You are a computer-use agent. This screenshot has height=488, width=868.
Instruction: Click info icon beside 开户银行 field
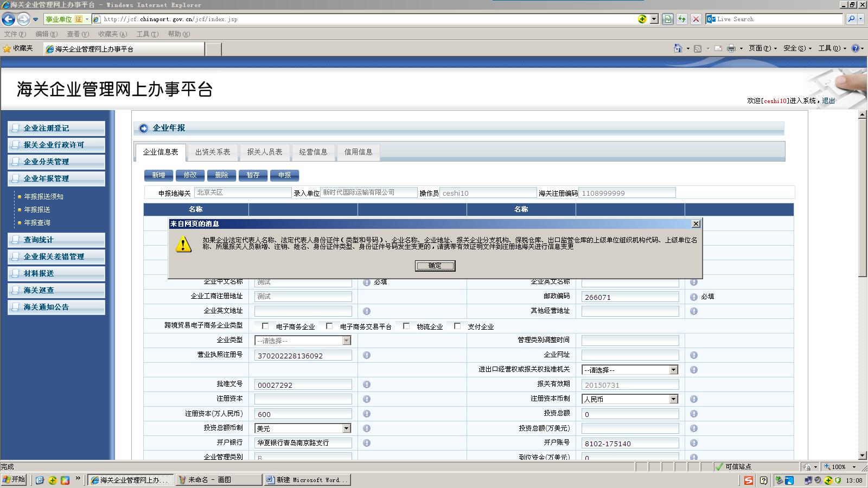[367, 443]
